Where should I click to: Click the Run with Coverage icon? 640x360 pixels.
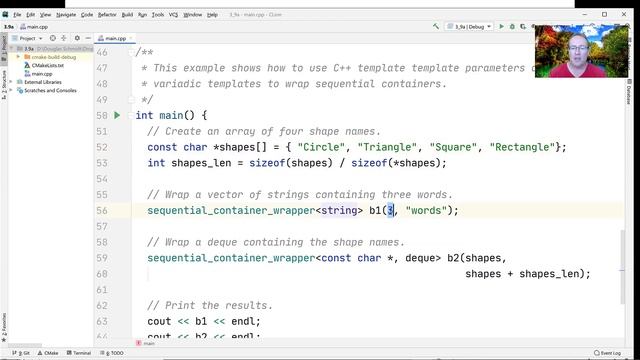523,27
